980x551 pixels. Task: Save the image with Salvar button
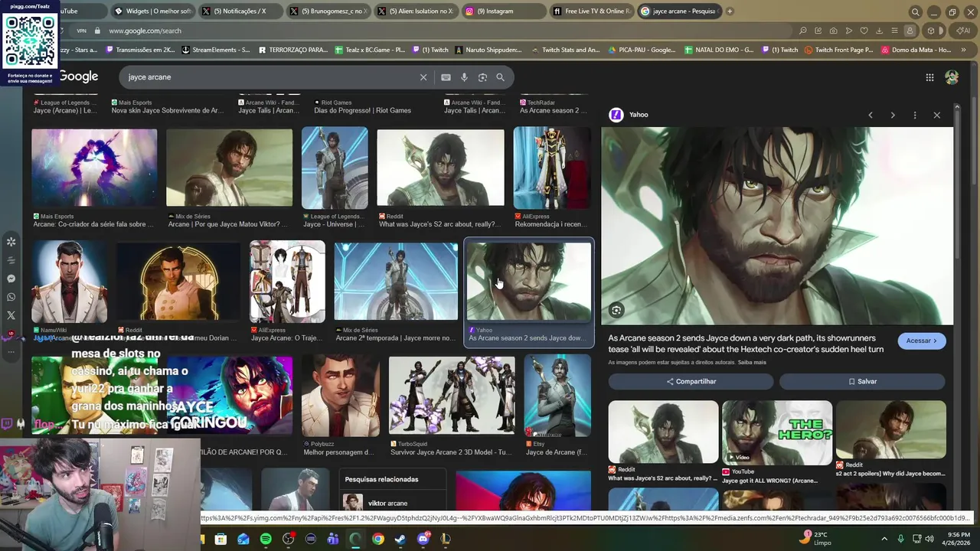point(862,381)
